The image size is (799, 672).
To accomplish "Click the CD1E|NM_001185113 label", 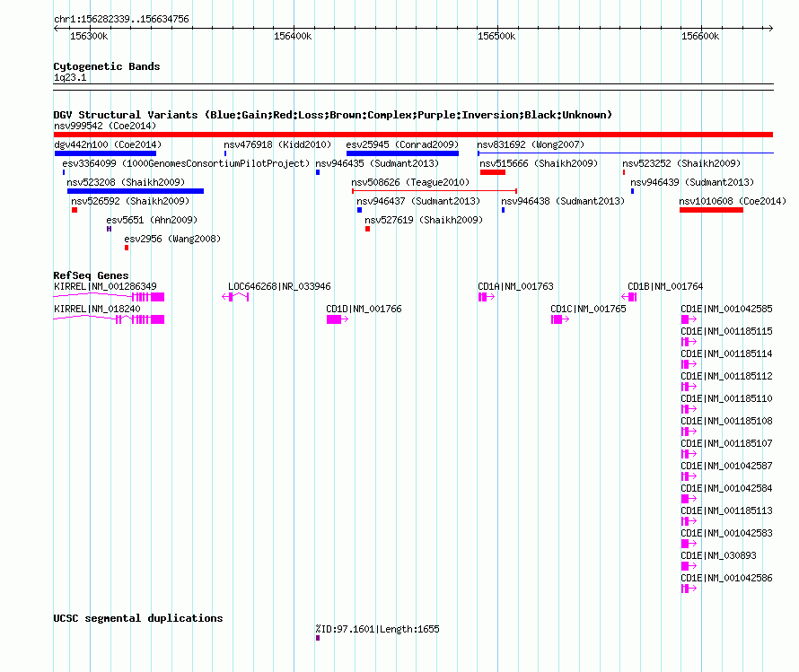I will coord(726,511).
